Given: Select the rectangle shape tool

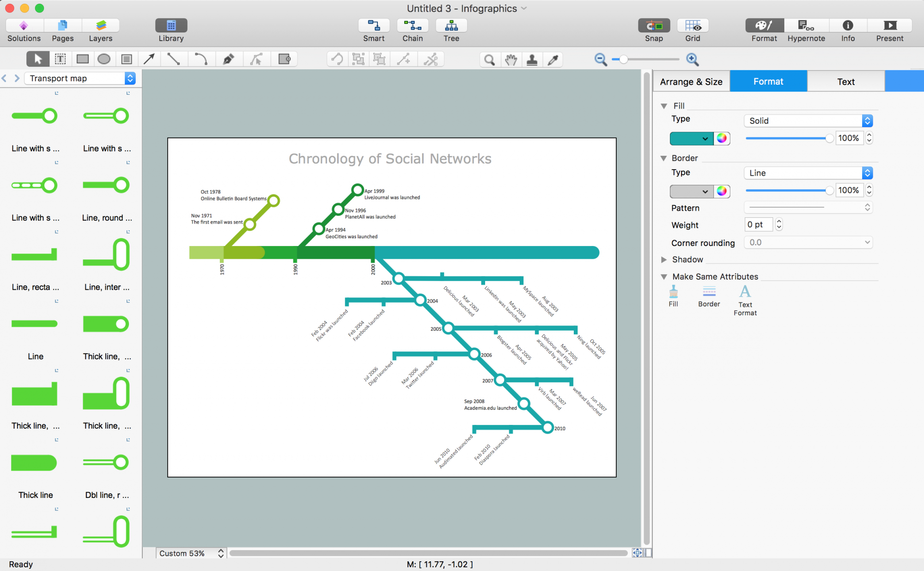Looking at the screenshot, I should point(83,59).
